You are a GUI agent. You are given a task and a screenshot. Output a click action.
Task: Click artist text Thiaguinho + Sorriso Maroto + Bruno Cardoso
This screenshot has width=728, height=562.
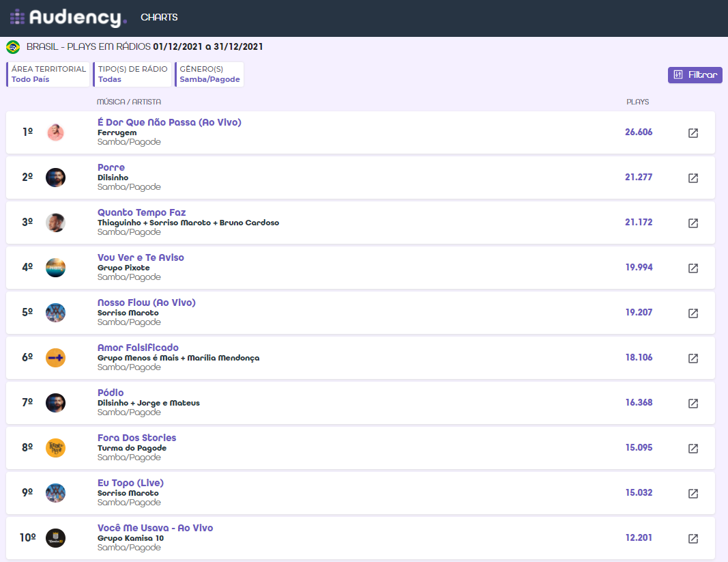[188, 223]
